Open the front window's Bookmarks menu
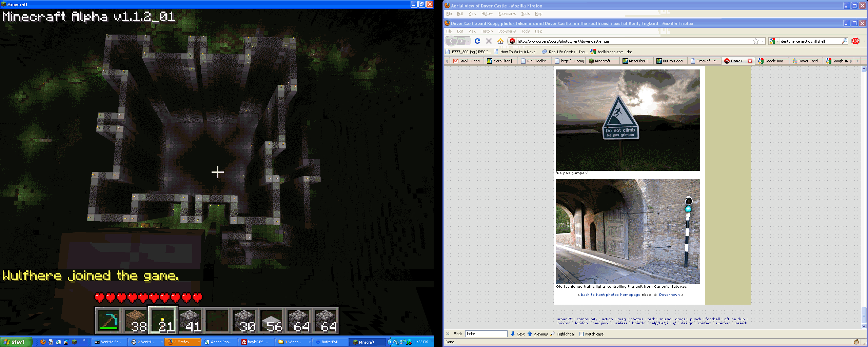The height and width of the screenshot is (347, 868). tap(507, 31)
